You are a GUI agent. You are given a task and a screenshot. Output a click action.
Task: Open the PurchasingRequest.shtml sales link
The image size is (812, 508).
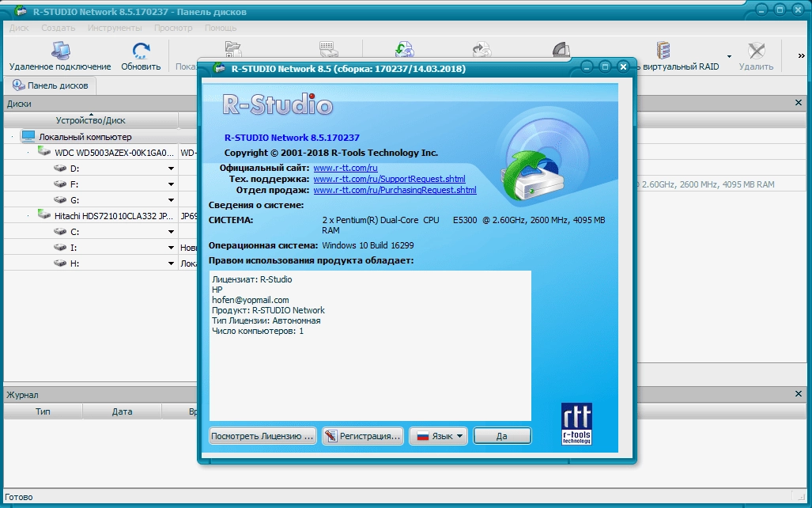[395, 190]
